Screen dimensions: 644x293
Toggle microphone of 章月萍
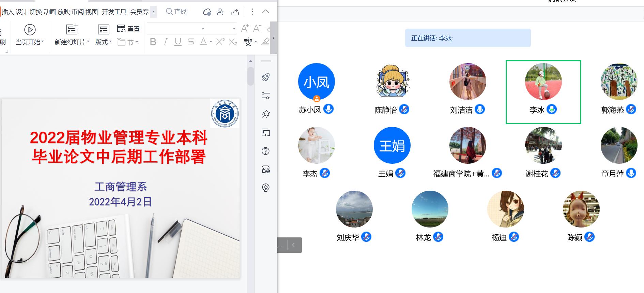[631, 173]
